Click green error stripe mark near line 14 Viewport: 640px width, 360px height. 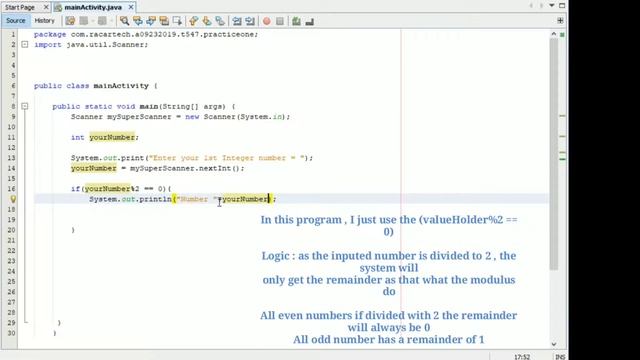[562, 159]
